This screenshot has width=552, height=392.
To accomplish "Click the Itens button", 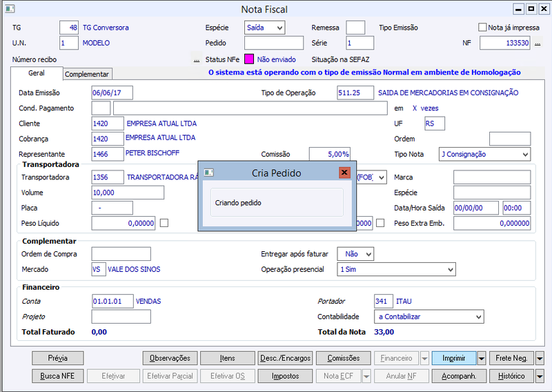I will tap(228, 358).
